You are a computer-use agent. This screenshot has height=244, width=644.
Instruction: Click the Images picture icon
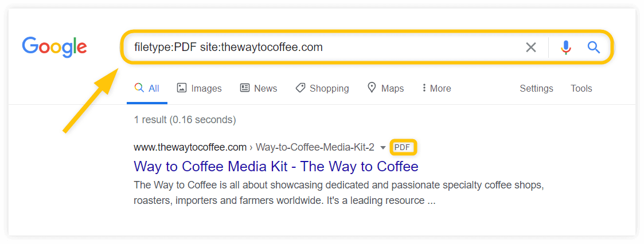pyautogui.click(x=182, y=88)
